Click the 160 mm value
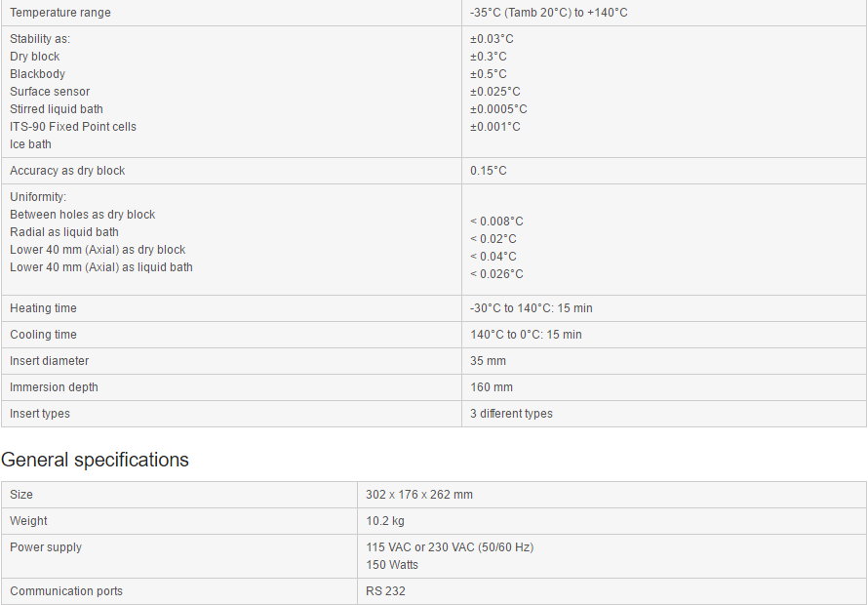This screenshot has width=868, height=605. coord(492,387)
